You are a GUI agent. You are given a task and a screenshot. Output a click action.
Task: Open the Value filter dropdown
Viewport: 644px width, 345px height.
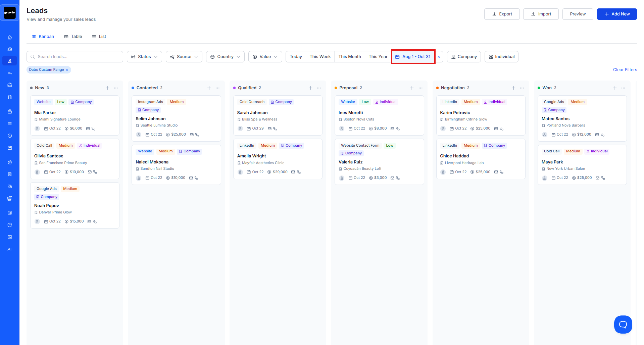265,57
